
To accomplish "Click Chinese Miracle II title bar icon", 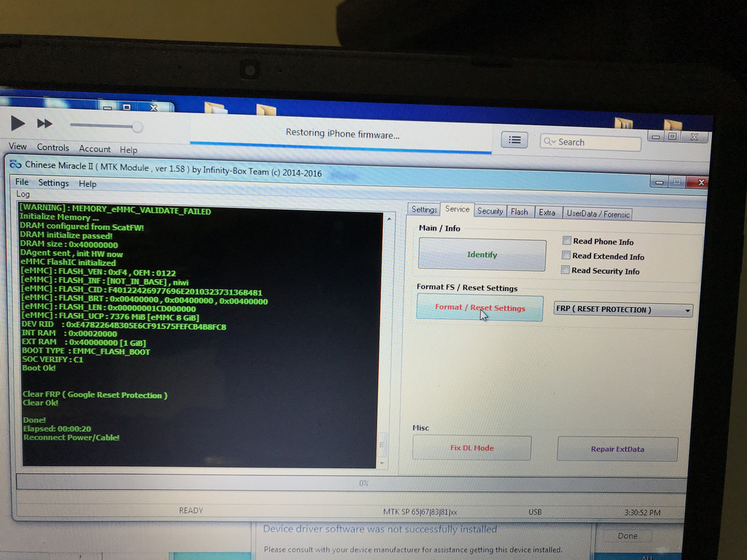I will 15,164.
